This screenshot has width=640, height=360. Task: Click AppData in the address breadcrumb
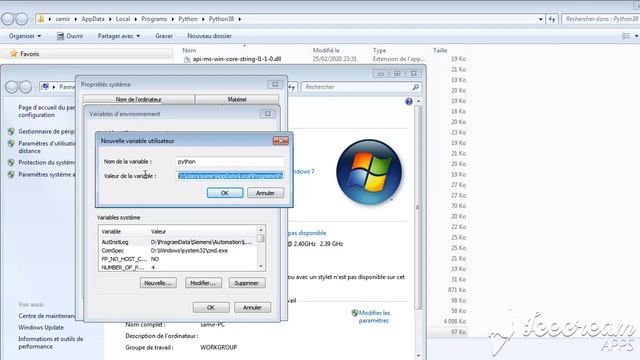pos(93,19)
